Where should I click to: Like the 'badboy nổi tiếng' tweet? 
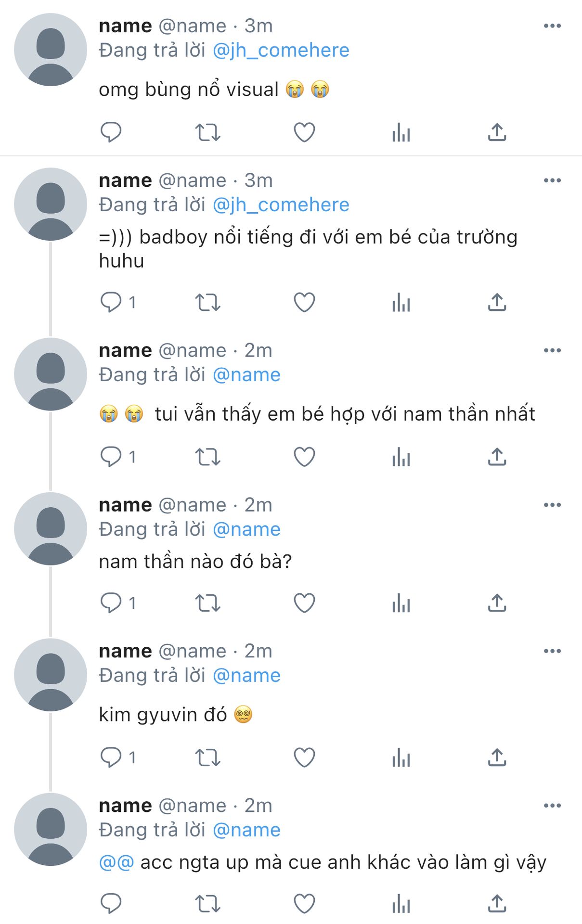(304, 302)
